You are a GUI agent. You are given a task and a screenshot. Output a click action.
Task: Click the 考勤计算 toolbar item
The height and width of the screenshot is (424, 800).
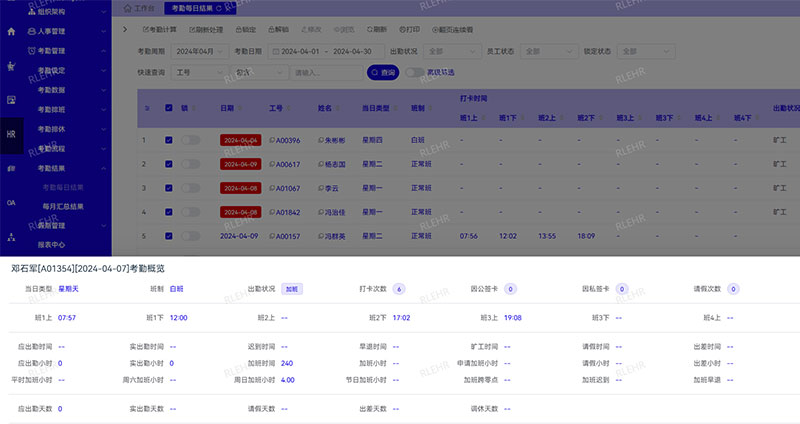click(160, 30)
